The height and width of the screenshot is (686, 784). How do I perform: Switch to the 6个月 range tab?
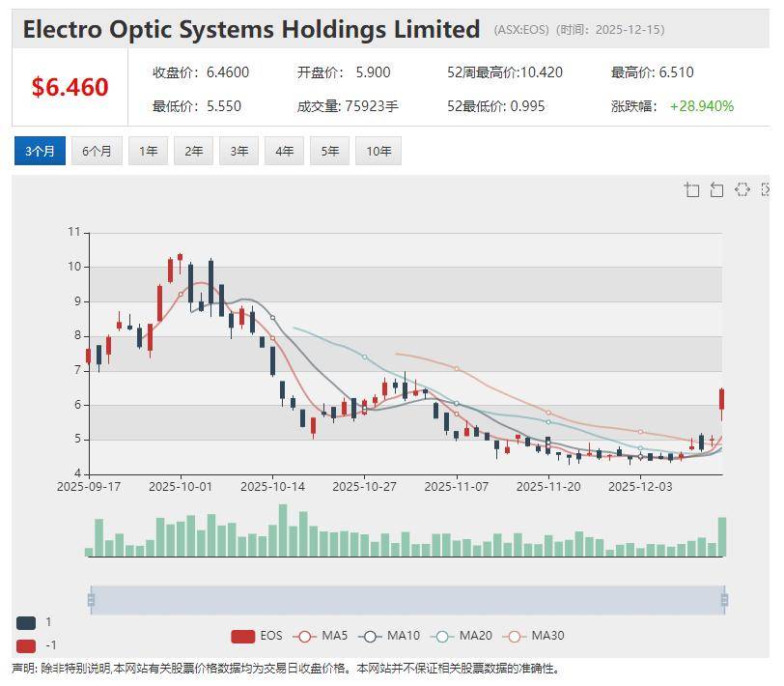97,151
